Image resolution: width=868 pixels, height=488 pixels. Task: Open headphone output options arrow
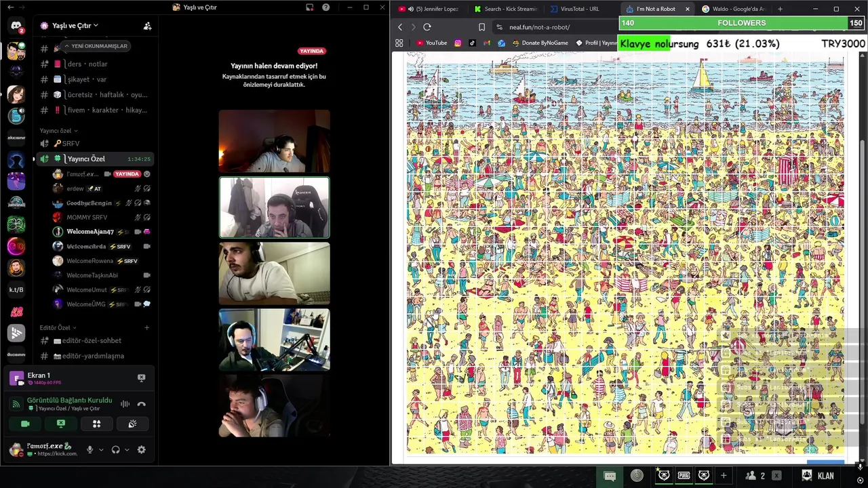127,449
